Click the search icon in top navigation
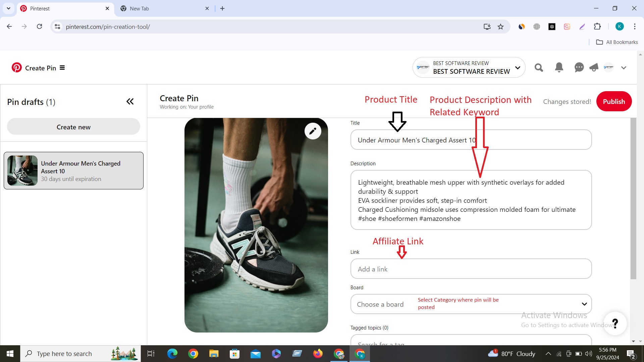The height and width of the screenshot is (362, 644). coord(539,68)
